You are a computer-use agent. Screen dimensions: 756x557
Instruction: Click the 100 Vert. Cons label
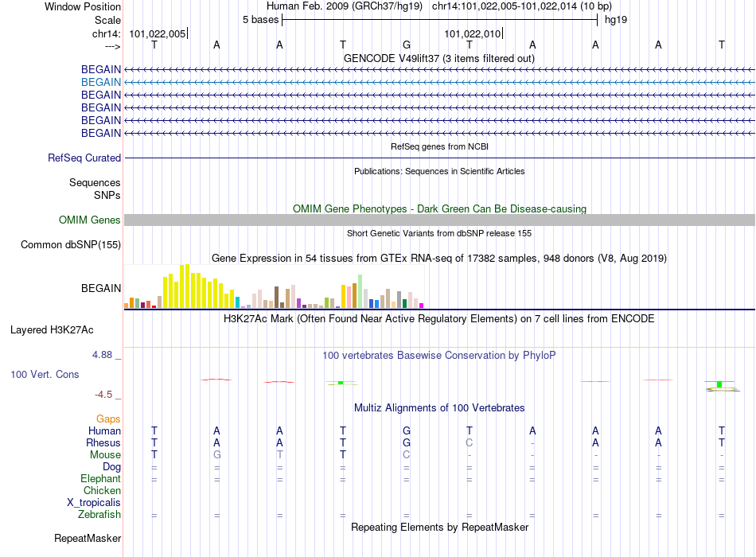click(x=45, y=374)
